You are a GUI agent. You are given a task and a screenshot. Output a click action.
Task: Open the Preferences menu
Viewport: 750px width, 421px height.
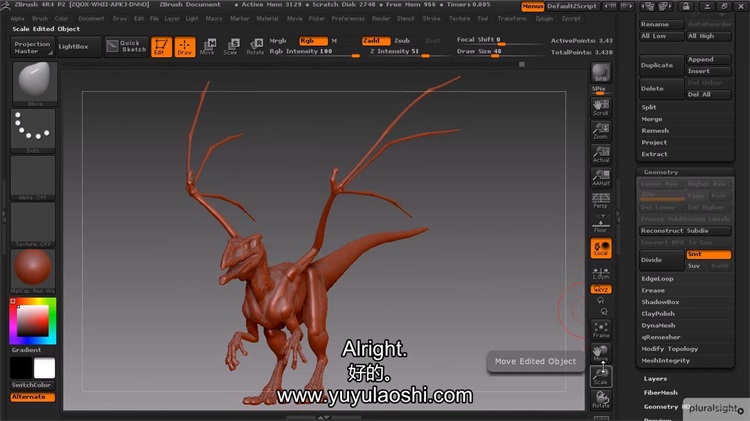348,19
